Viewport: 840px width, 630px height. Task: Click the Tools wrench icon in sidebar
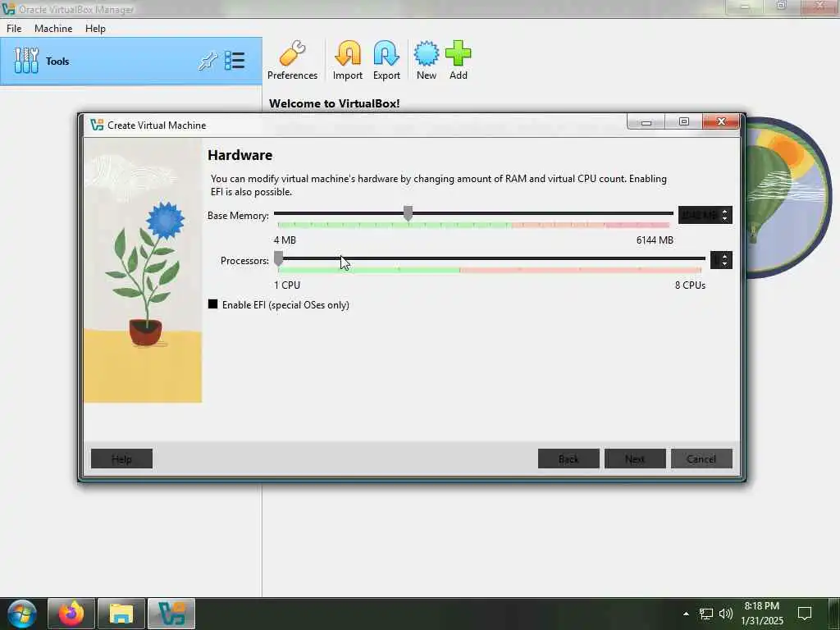pyautogui.click(x=26, y=61)
